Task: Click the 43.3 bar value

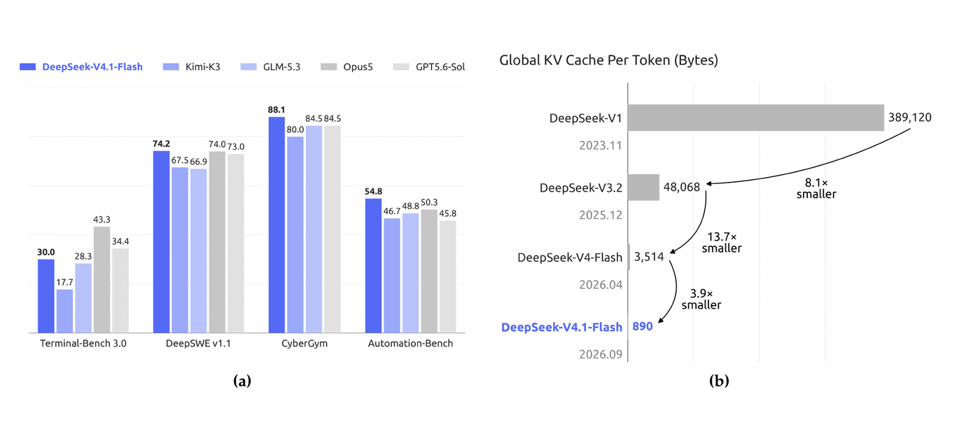Action: point(102,220)
